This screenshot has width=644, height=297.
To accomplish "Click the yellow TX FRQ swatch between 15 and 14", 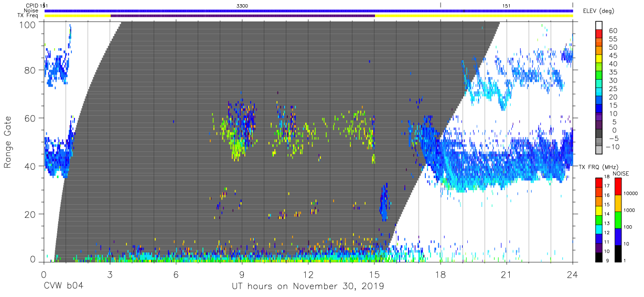I will click(598, 210).
